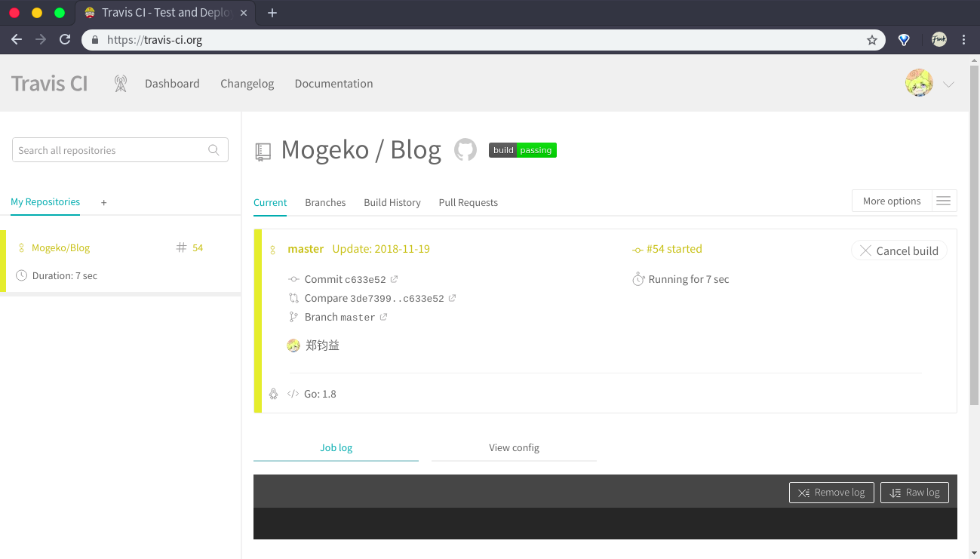Go back to the previous page

pos(17,40)
